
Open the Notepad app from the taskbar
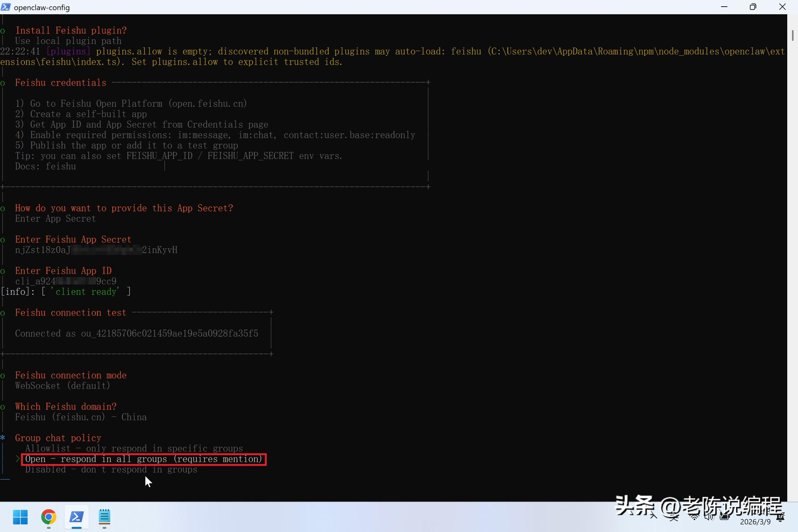tap(105, 517)
